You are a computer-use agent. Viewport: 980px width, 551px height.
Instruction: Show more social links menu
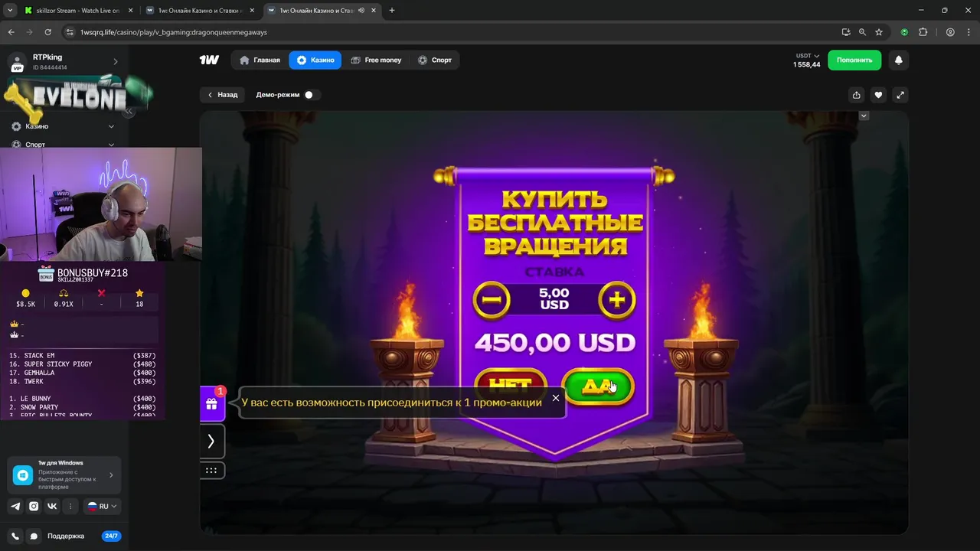pos(70,506)
